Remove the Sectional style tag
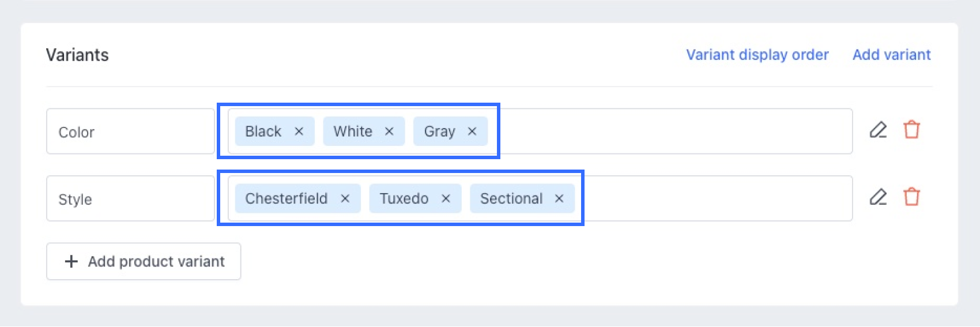The width and height of the screenshot is (980, 327). [x=559, y=198]
